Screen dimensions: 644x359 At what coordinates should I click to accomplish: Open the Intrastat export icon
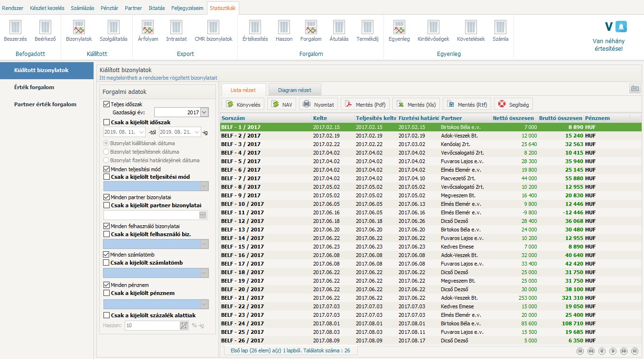176,28
